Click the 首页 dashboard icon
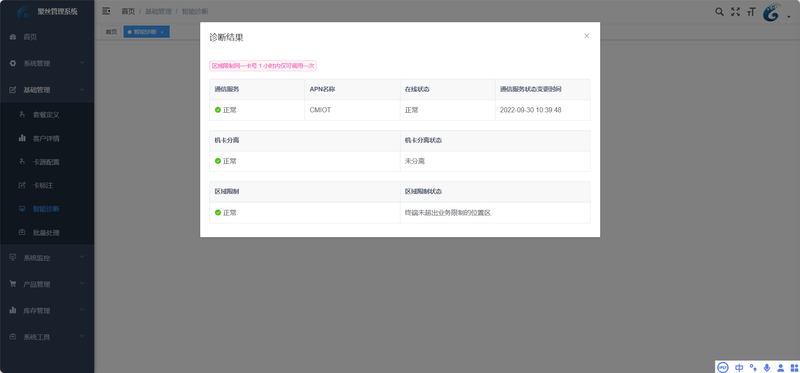The width and height of the screenshot is (800, 373). coord(13,37)
